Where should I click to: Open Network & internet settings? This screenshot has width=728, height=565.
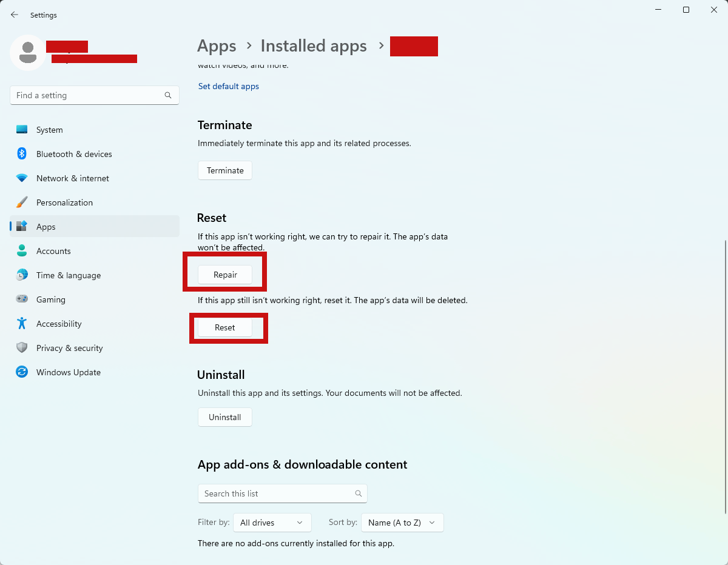point(95,178)
